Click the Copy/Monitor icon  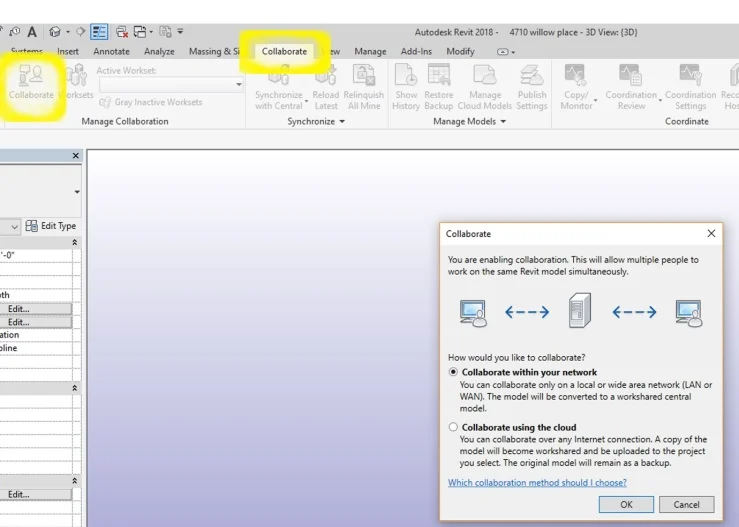575,75
